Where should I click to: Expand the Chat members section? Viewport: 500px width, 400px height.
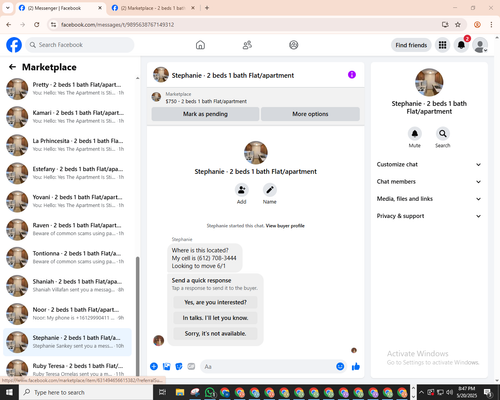click(429, 182)
